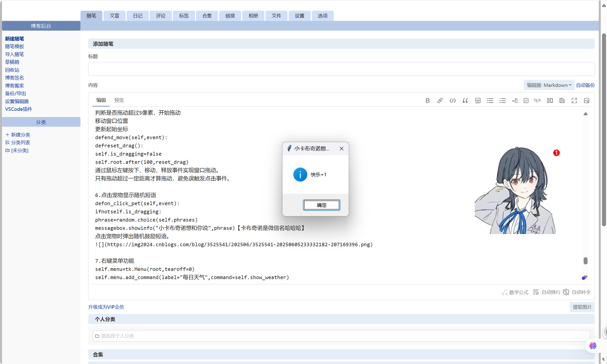Upload an image using the picture icon
The image size is (607, 364).
click(x=586, y=101)
